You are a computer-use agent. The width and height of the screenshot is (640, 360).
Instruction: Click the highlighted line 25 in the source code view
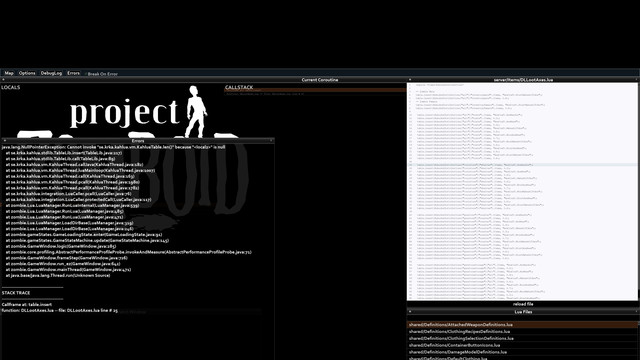[522, 165]
